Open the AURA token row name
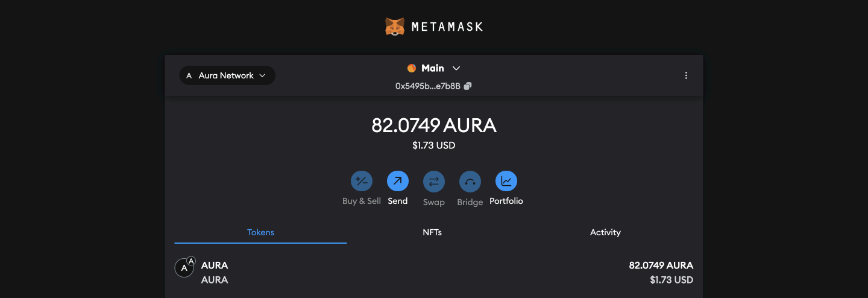868x298 pixels. click(215, 265)
